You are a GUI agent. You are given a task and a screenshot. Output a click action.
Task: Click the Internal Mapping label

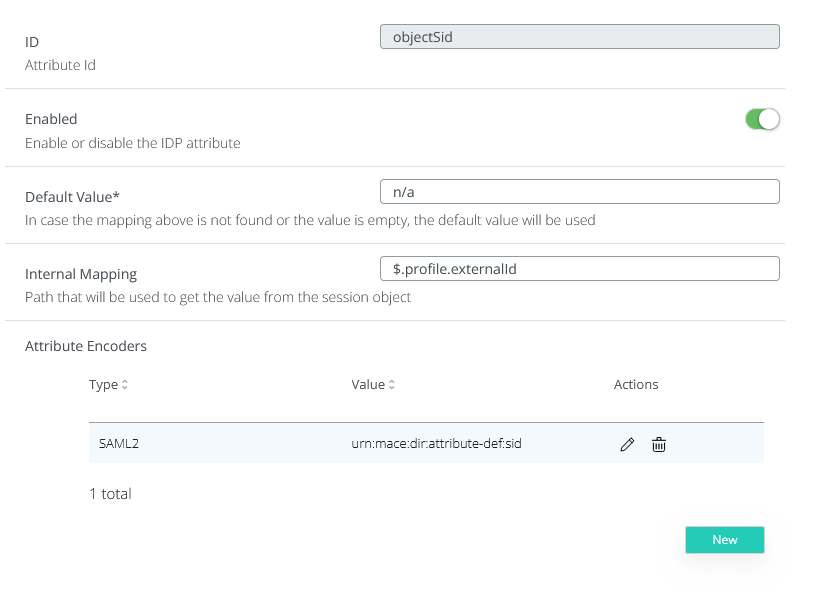[81, 274]
